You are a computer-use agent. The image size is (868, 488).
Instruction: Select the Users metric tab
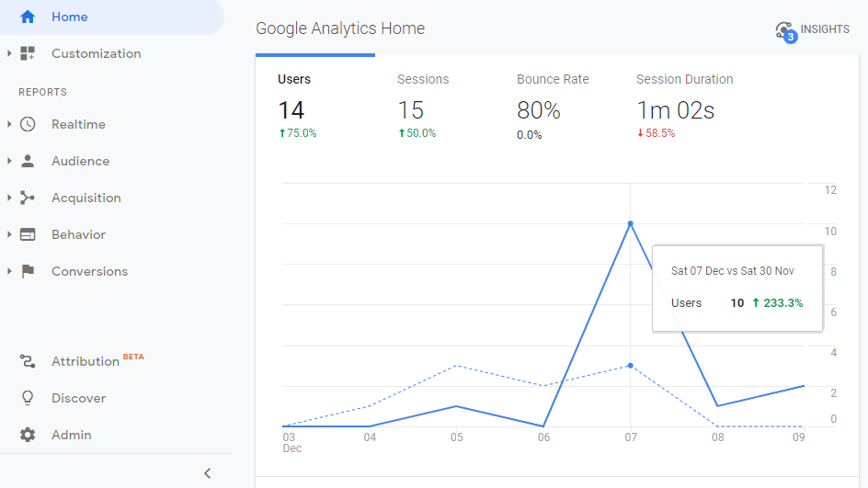pos(315,105)
